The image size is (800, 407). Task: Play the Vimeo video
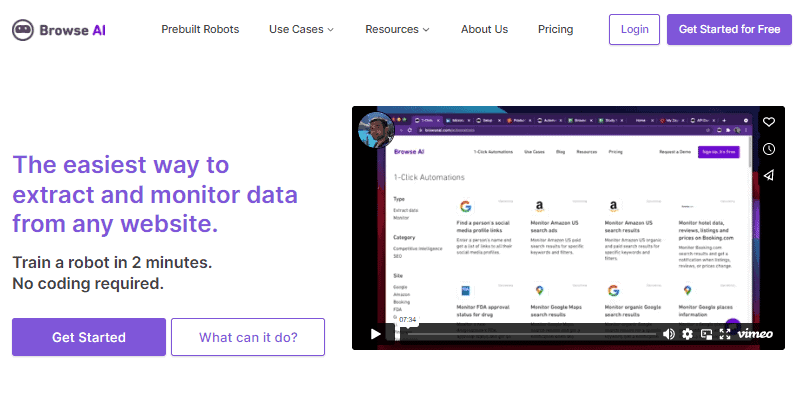click(x=376, y=334)
